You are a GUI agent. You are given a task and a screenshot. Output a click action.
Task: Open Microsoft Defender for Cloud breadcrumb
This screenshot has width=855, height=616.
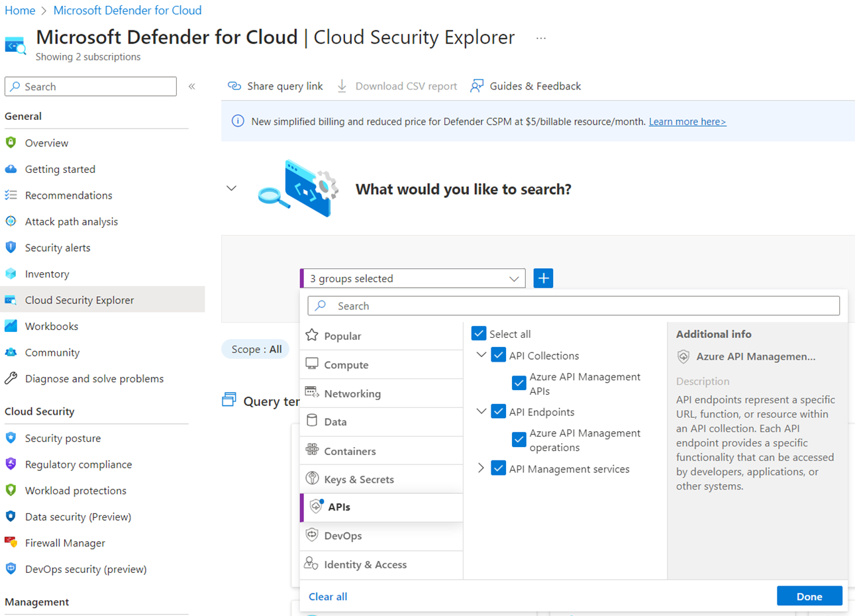click(x=127, y=11)
